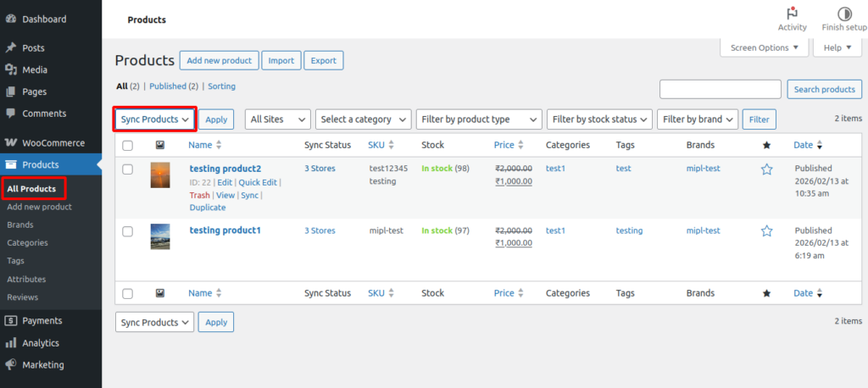Click the Activity flag icon

792,14
